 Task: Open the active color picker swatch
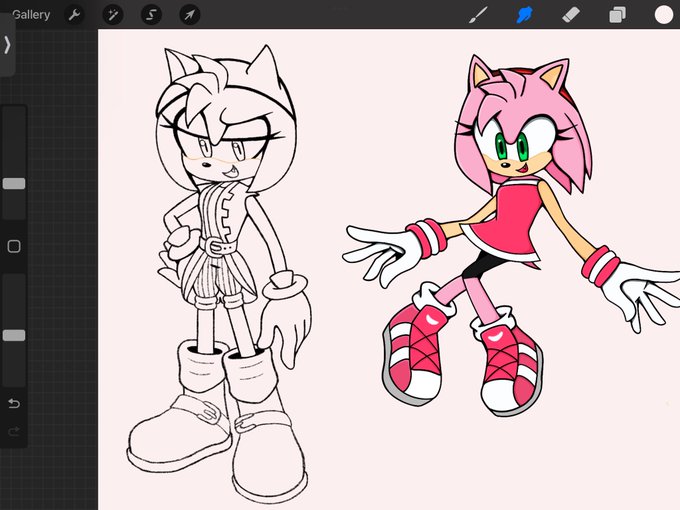(x=664, y=15)
